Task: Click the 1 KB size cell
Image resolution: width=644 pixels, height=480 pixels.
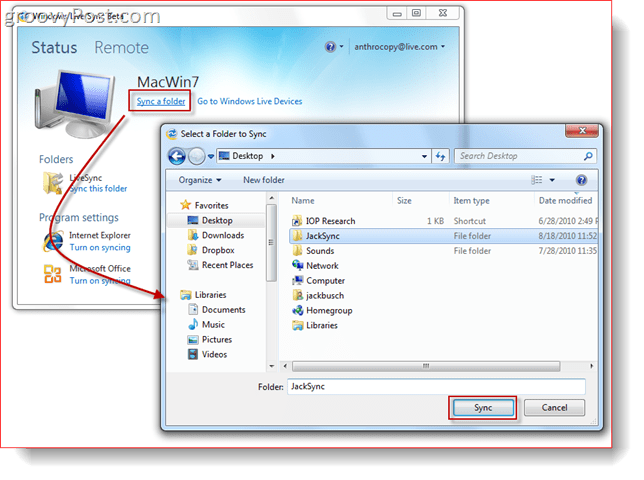Action: 435,221
